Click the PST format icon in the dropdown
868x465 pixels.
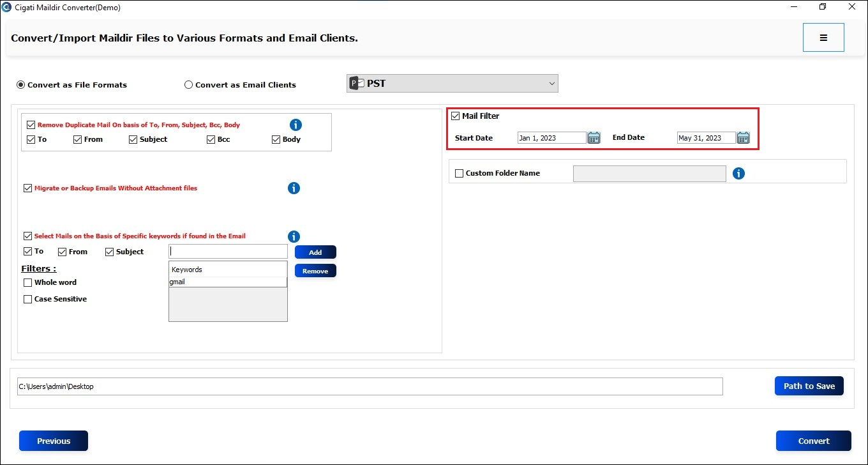[357, 84]
